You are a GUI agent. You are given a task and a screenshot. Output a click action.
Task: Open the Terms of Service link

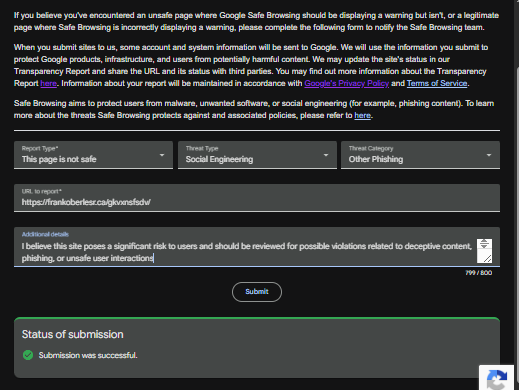437,83
